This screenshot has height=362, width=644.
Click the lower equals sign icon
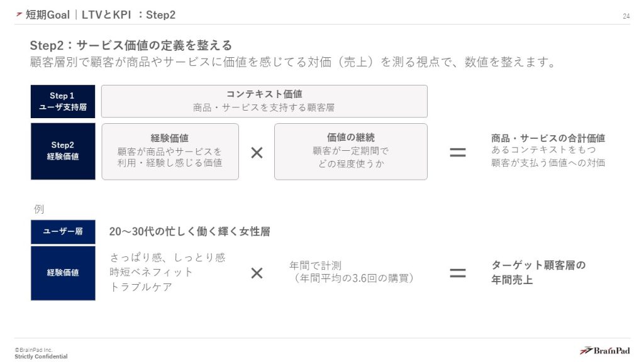457,273
